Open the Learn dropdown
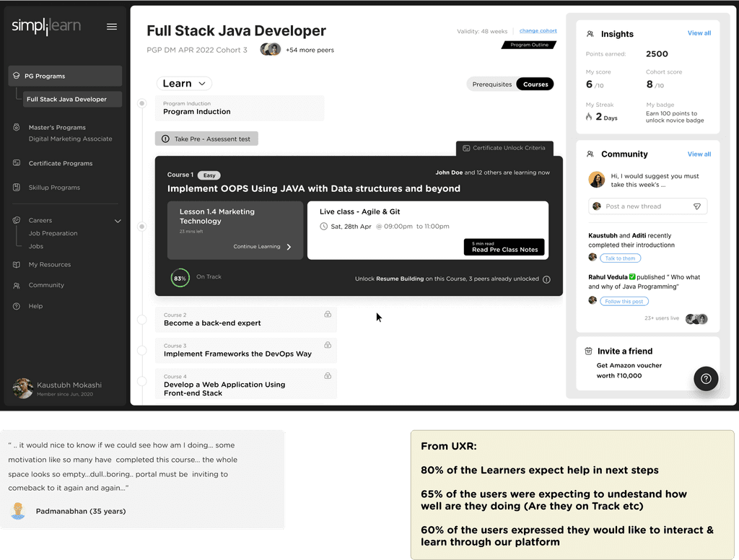 184,84
